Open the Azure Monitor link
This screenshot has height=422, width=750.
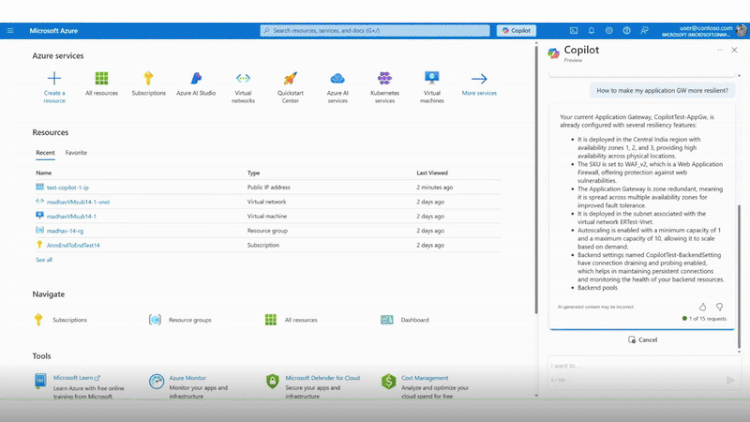(188, 378)
